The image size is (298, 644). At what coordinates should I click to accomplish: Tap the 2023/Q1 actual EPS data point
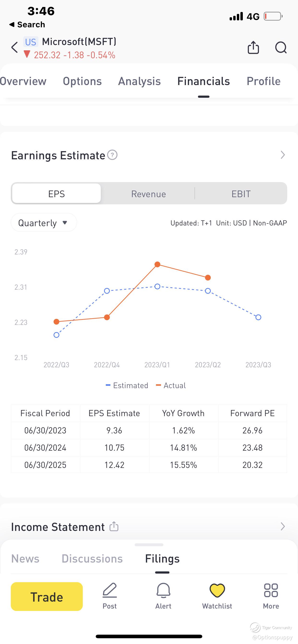pos(157,264)
